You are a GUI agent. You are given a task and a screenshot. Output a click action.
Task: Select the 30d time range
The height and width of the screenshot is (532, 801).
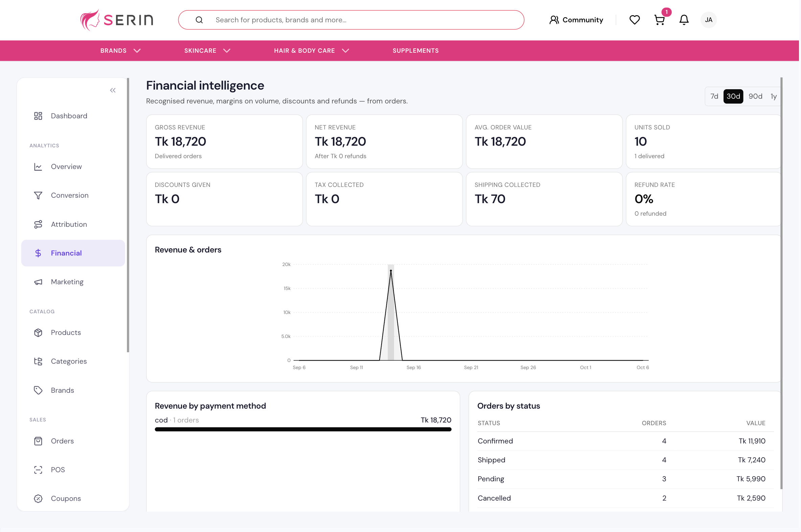click(733, 96)
